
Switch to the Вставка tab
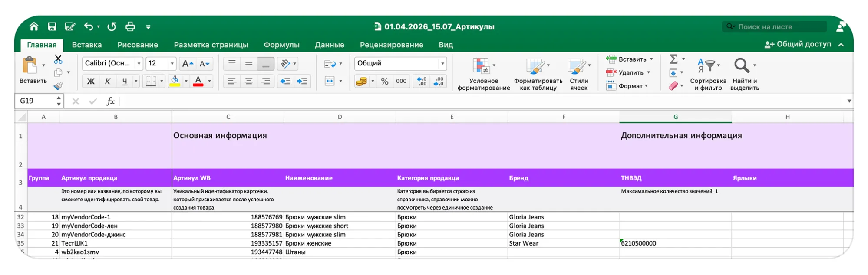point(87,45)
